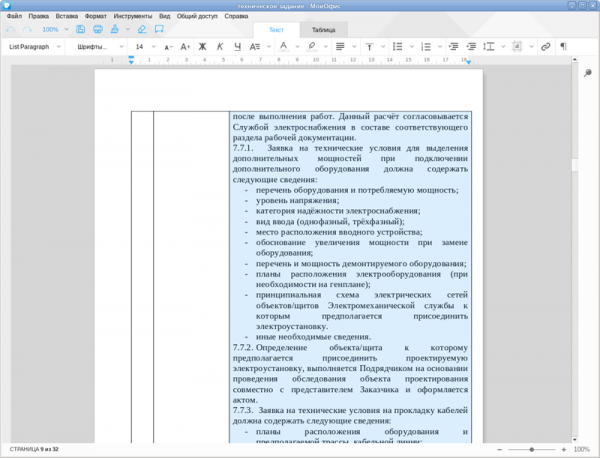600x458 pixels.
Task: Open the search magnifier on right side
Action: tap(587, 71)
